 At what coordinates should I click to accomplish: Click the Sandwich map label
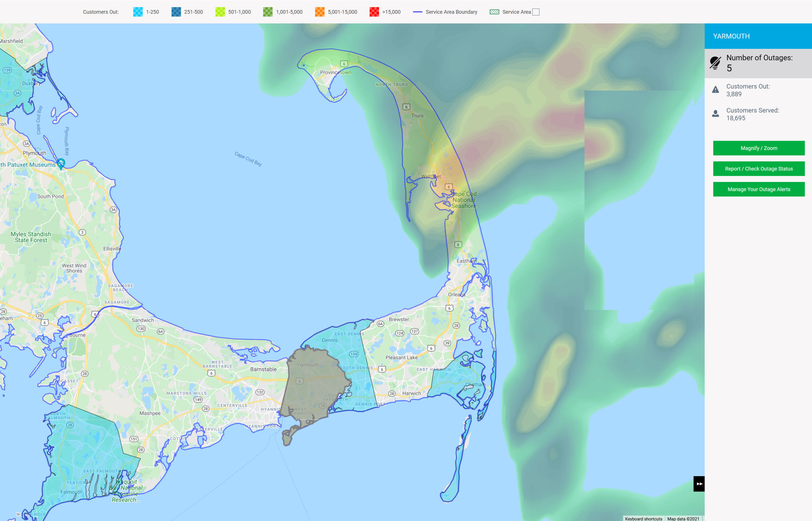tap(143, 320)
